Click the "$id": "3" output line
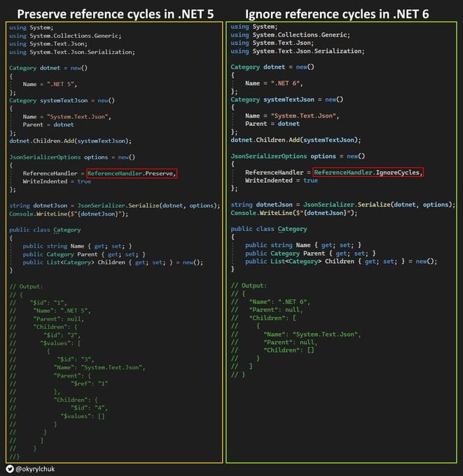This screenshot has height=476, width=463. click(x=76, y=359)
